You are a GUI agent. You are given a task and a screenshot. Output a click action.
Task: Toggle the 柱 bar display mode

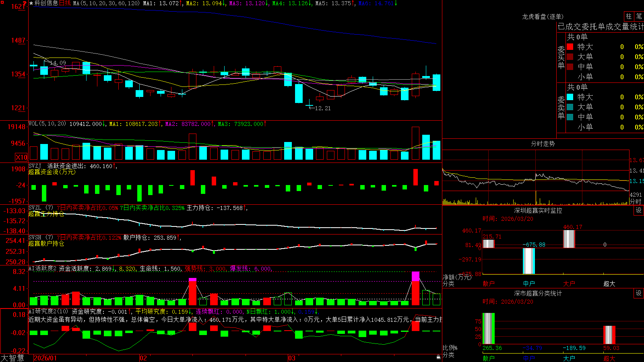(x=629, y=16)
